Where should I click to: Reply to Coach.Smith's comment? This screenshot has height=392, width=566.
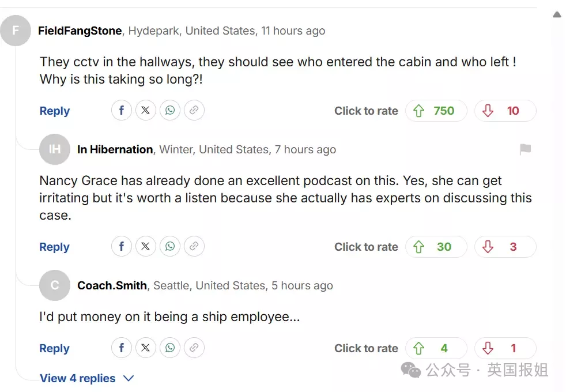(x=54, y=349)
